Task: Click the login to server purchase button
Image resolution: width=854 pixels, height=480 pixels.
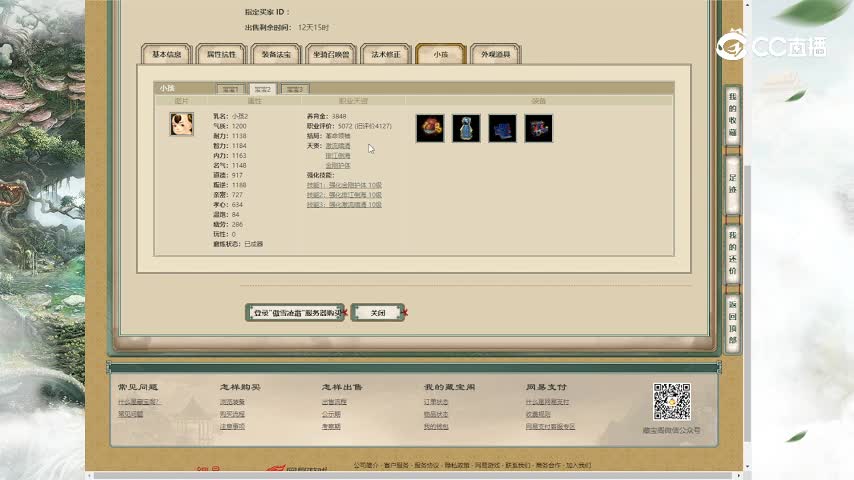Action: (295, 313)
